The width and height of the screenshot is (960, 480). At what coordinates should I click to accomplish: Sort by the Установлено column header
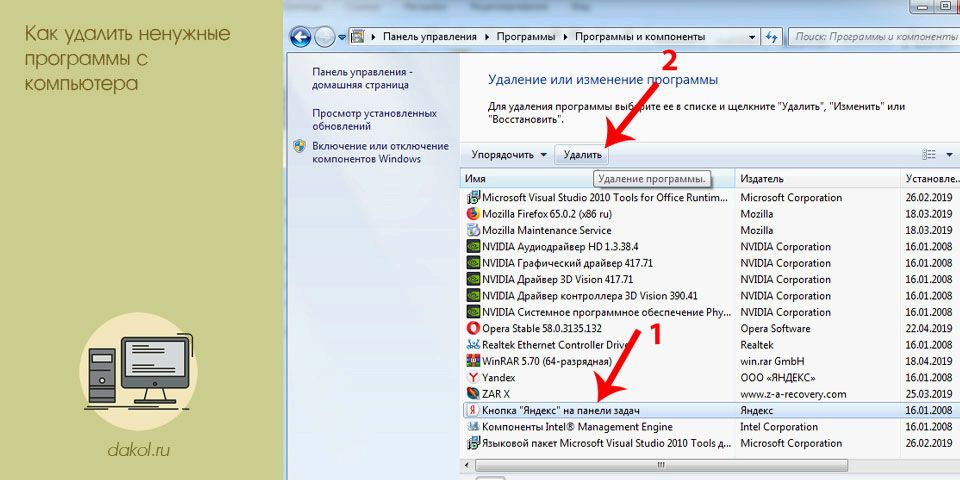(x=931, y=179)
